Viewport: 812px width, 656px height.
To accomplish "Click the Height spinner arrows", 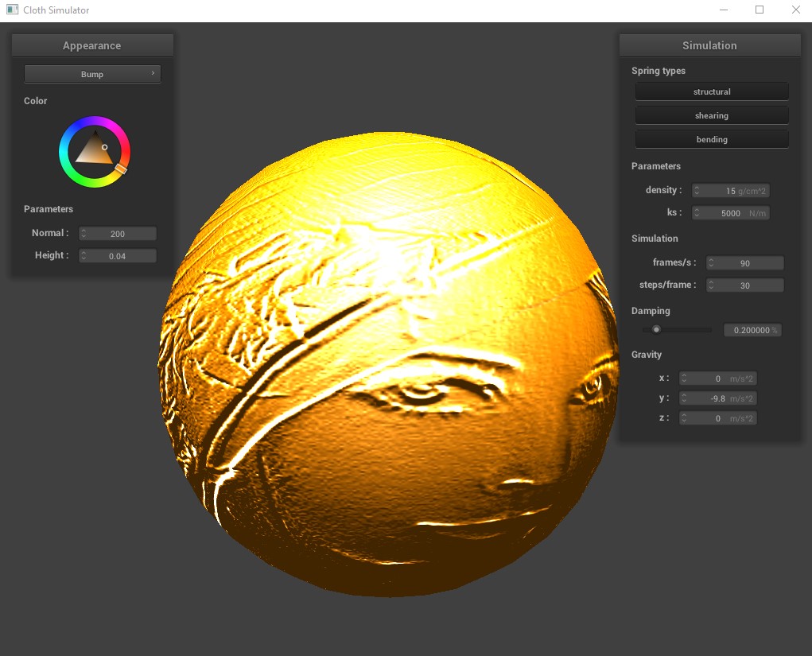I will click(84, 256).
